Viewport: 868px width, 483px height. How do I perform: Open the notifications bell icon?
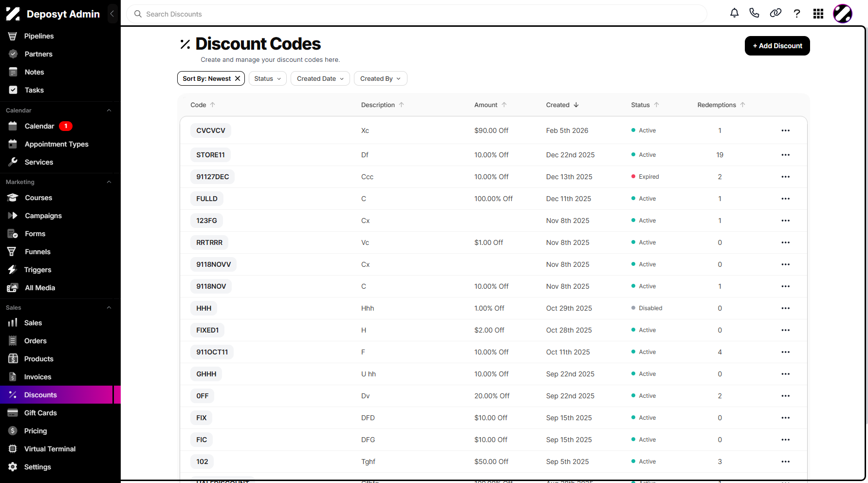point(734,13)
